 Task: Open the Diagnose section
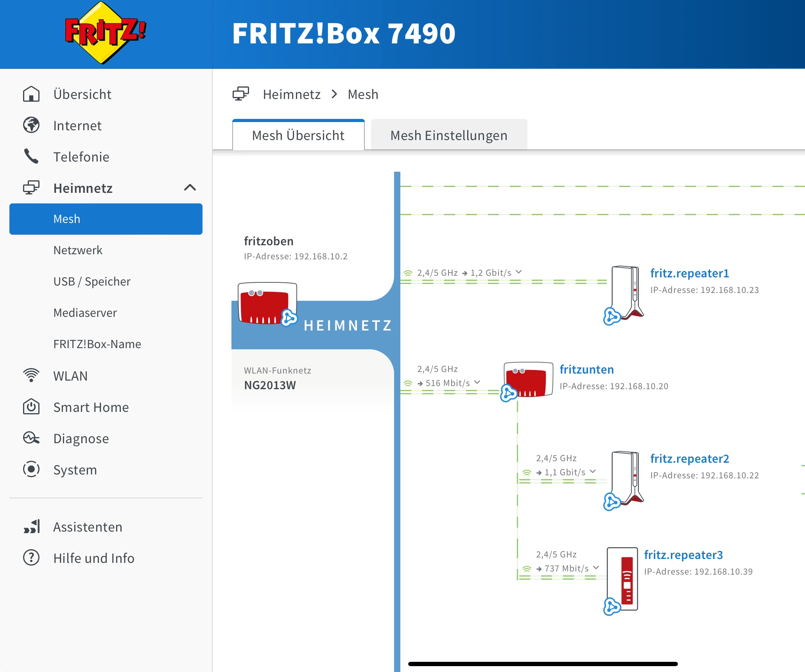tap(81, 438)
